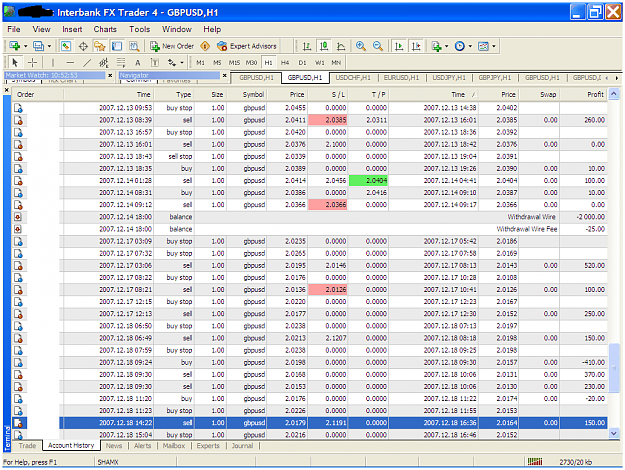Expand the Periods dropdown arrow
The height and width of the screenshot is (470, 625).
pos(470,46)
